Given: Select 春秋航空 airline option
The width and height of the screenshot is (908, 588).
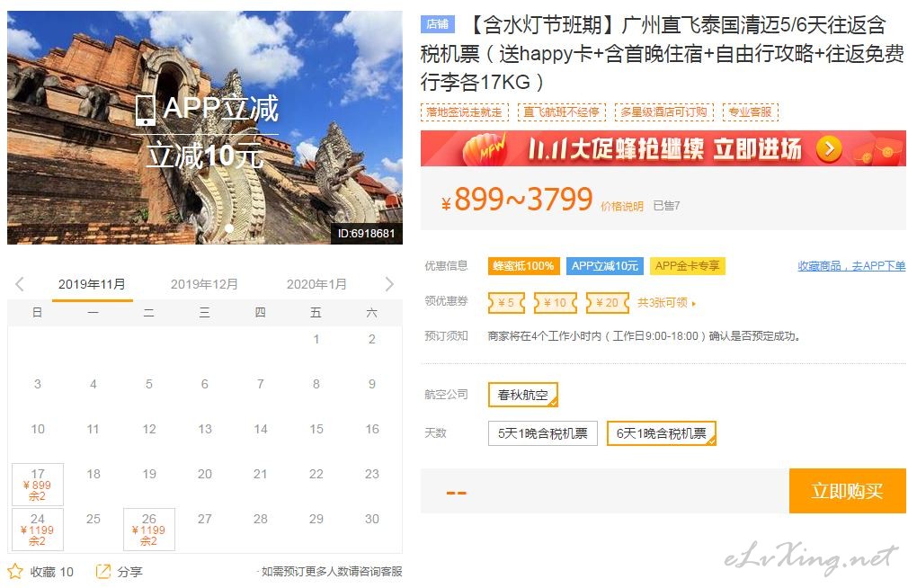Looking at the screenshot, I should [x=523, y=395].
